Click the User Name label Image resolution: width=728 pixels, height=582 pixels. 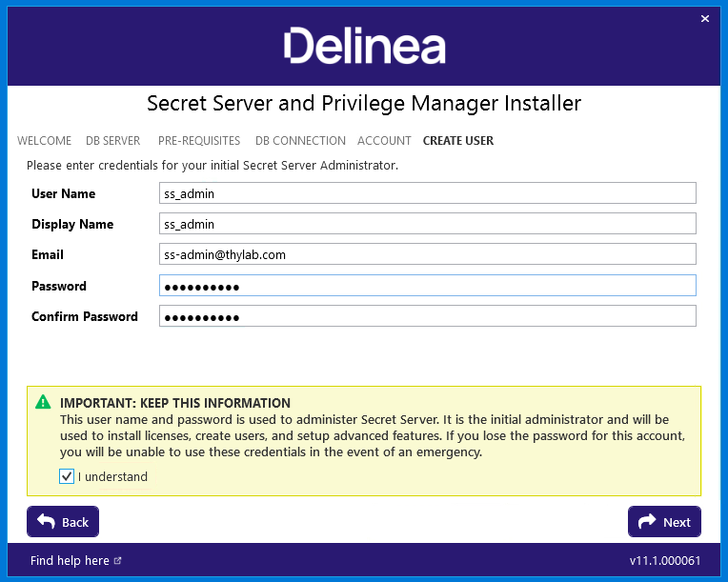(x=63, y=193)
